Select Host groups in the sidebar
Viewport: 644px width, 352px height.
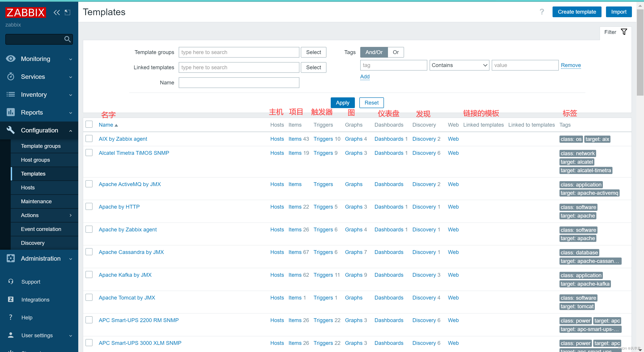[x=35, y=160]
